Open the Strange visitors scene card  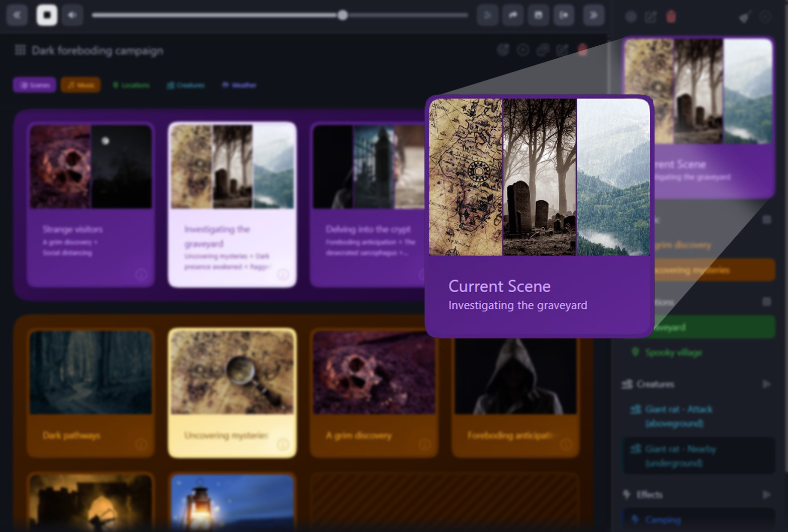[91, 205]
